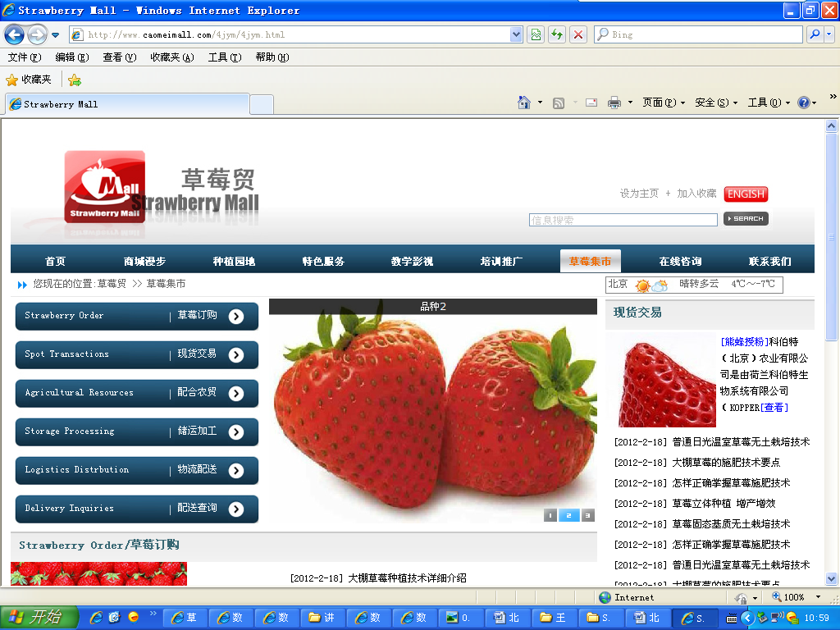Click the red ENGISH language button
The height and width of the screenshot is (630, 840).
tap(746, 194)
